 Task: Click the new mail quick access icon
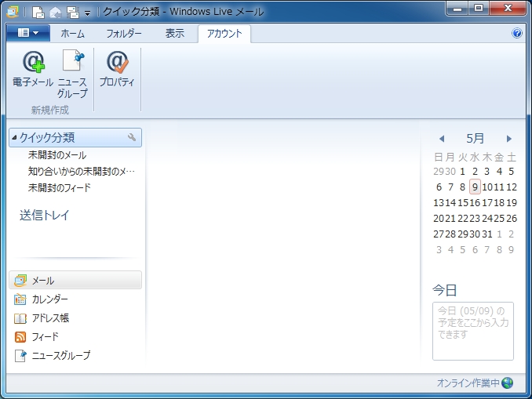point(38,13)
